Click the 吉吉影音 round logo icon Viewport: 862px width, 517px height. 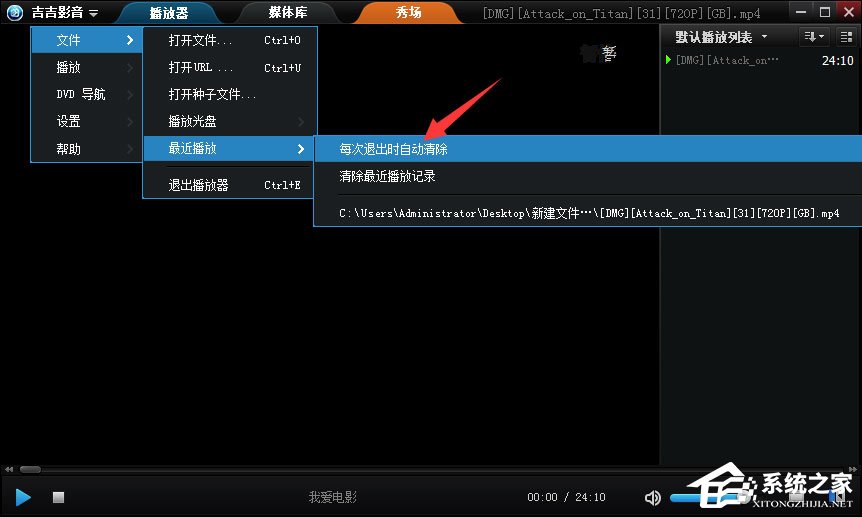tap(15, 12)
